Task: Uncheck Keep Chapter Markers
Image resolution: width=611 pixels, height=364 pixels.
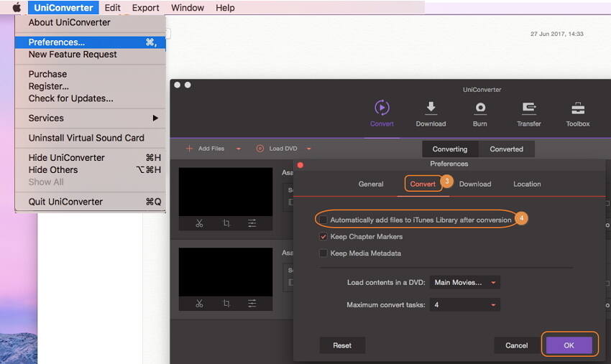Action: tap(323, 237)
